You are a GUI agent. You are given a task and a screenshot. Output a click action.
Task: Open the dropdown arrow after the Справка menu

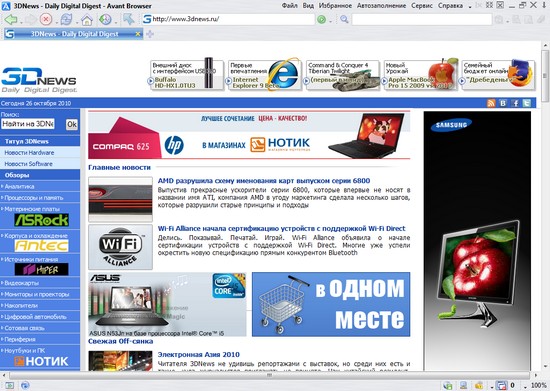point(470,7)
